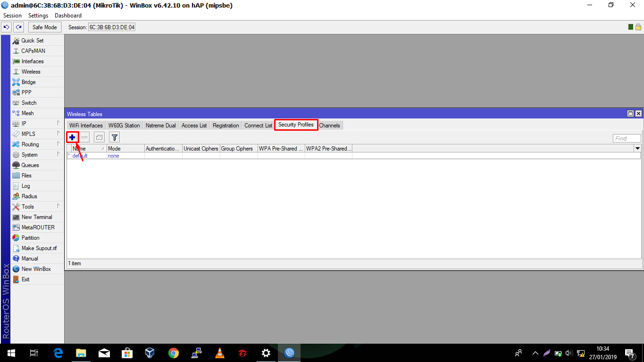Screen dimensions: 644x362
Task: Open the notification center icon
Action: pos(630,353)
